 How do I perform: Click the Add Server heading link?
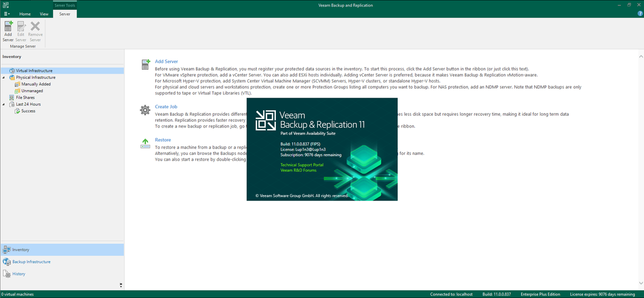point(166,62)
